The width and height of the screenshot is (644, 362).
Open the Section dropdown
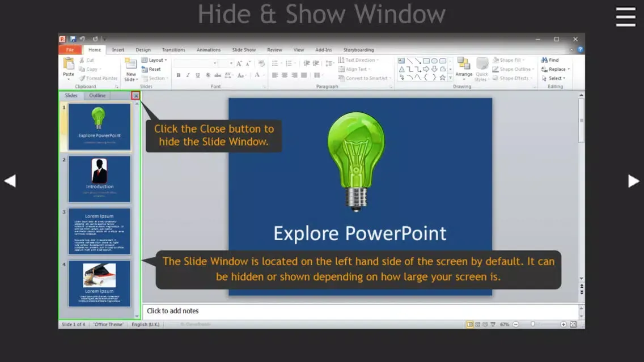click(x=155, y=78)
